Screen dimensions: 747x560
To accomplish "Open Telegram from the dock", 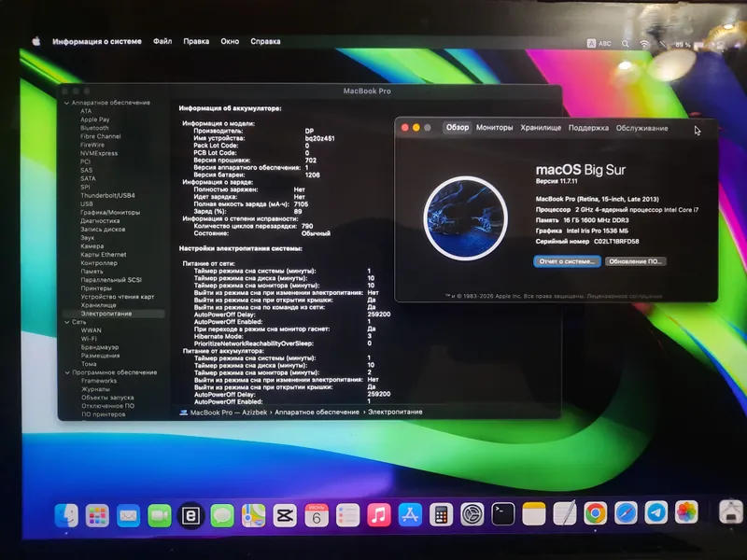I will click(x=656, y=512).
